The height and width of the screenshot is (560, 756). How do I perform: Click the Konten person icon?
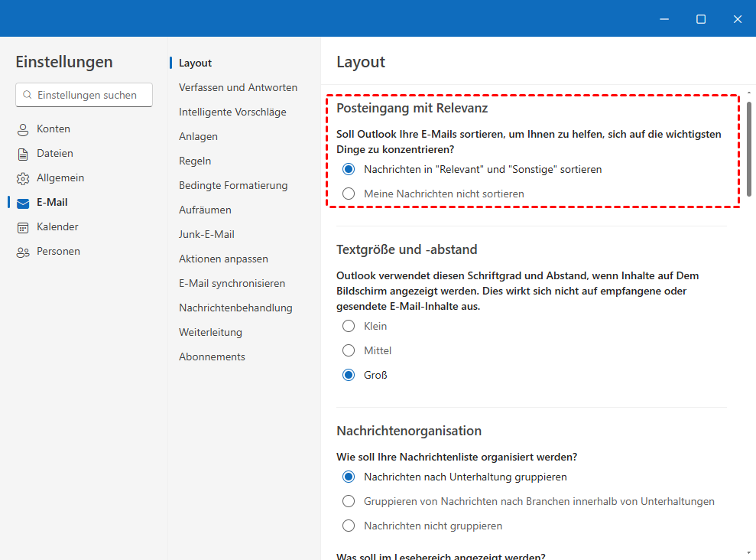[x=23, y=129]
